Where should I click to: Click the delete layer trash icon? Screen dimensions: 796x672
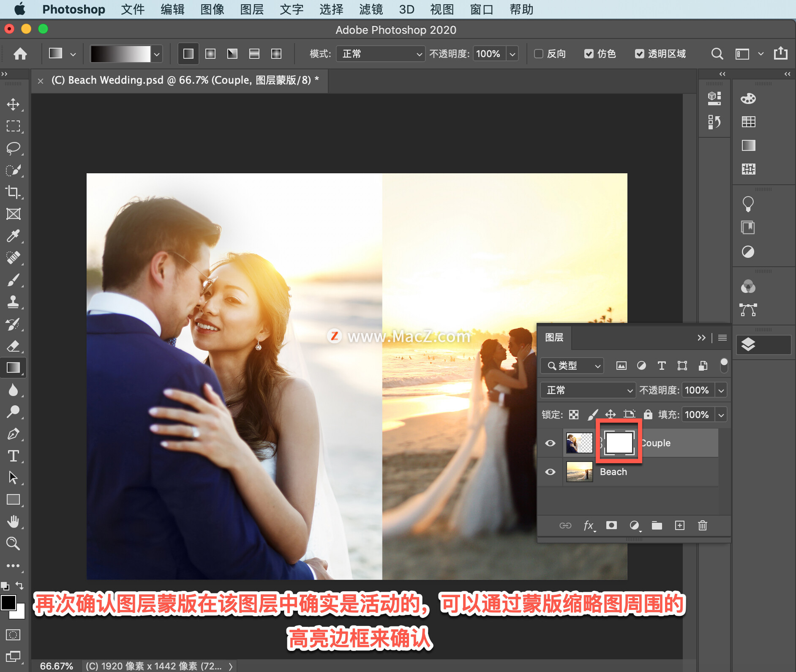pyautogui.click(x=702, y=525)
